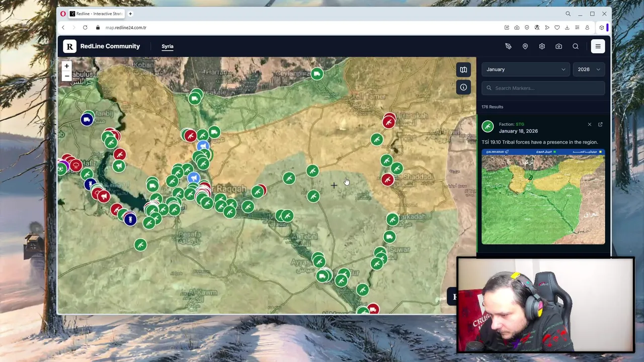Click the map.redline24.com.tr address bar
This screenshot has width=644, height=362.
point(126,28)
